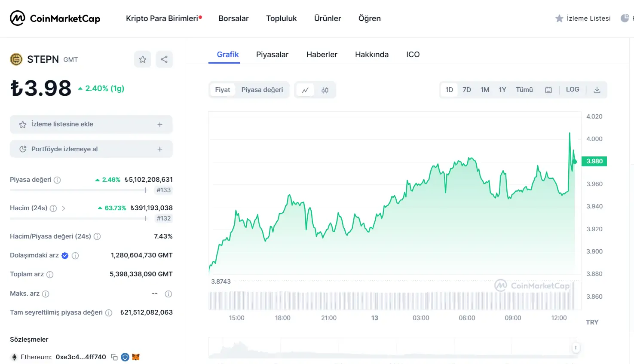Open the portfolio pie icon in header
Image resolution: width=634 pixels, height=364 pixels.
[625, 18]
